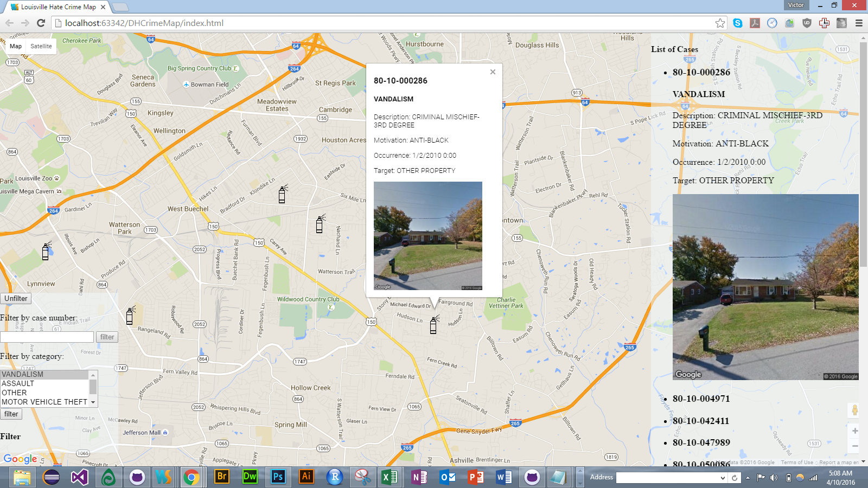The width and height of the screenshot is (868, 488).
Task: Open the Adobe Acrobat PDF extension
Action: point(755,23)
